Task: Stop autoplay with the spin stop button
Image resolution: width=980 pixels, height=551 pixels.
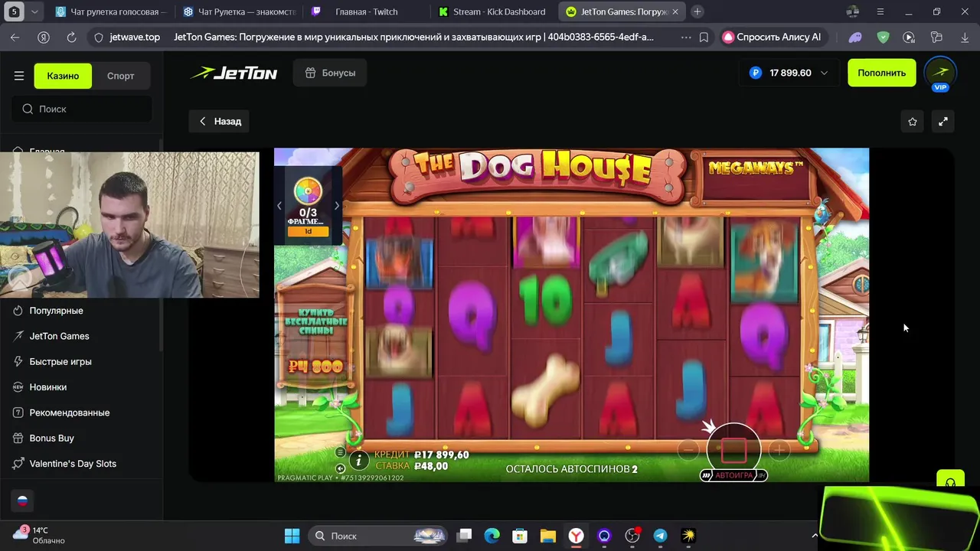Action: (x=733, y=450)
